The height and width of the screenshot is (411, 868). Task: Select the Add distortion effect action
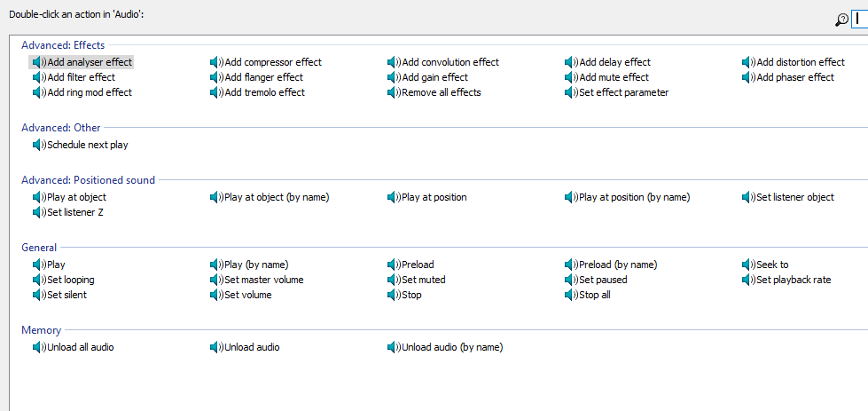(x=794, y=62)
